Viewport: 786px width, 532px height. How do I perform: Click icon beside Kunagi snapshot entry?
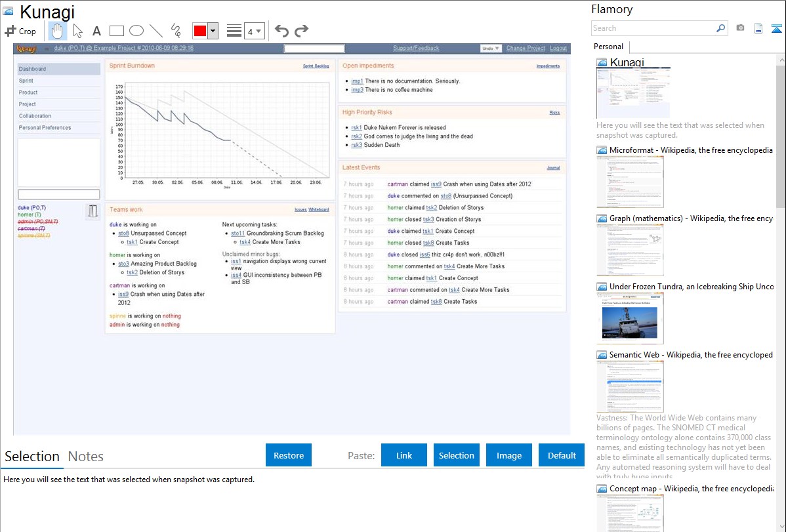602,63
